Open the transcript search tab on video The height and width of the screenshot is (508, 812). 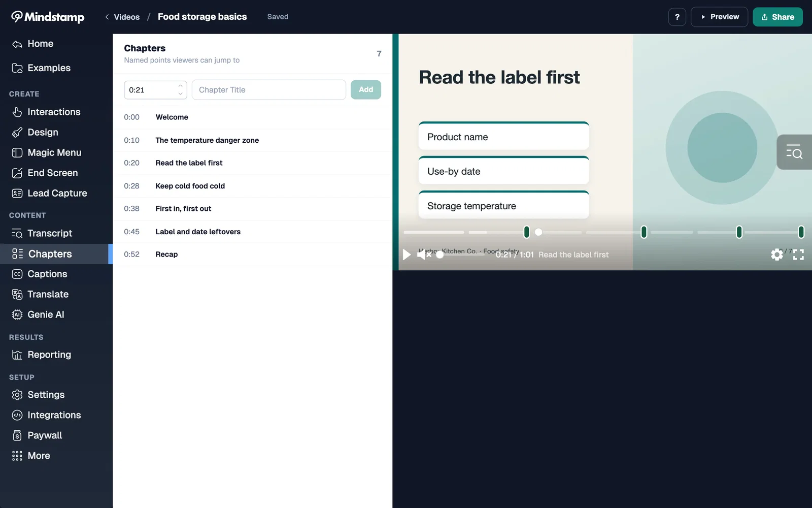coord(794,152)
